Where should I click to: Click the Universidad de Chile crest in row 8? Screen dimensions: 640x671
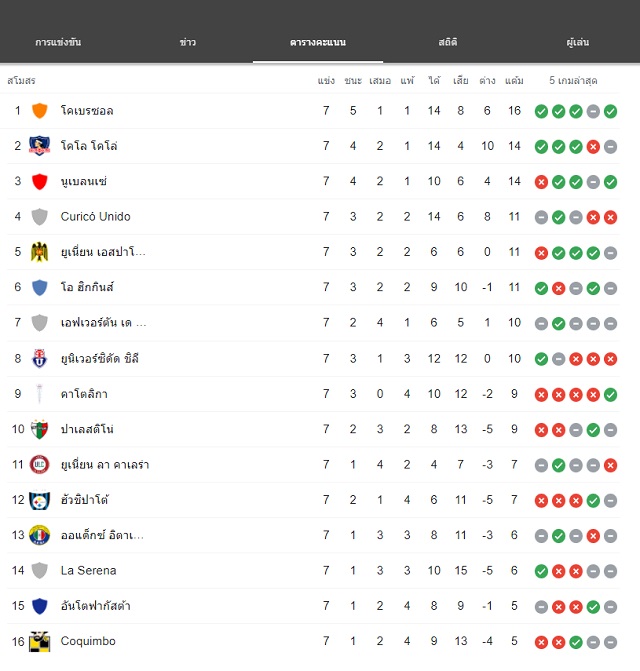coord(39,359)
